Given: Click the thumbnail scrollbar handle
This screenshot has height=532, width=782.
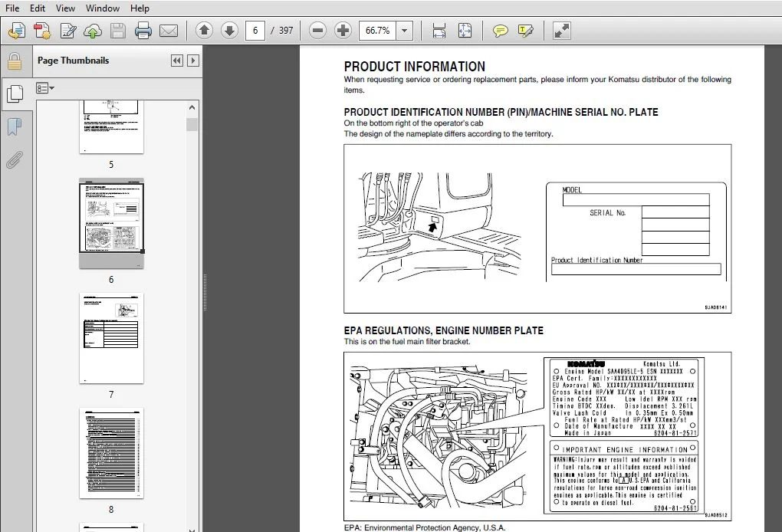Looking at the screenshot, I should [x=192, y=124].
